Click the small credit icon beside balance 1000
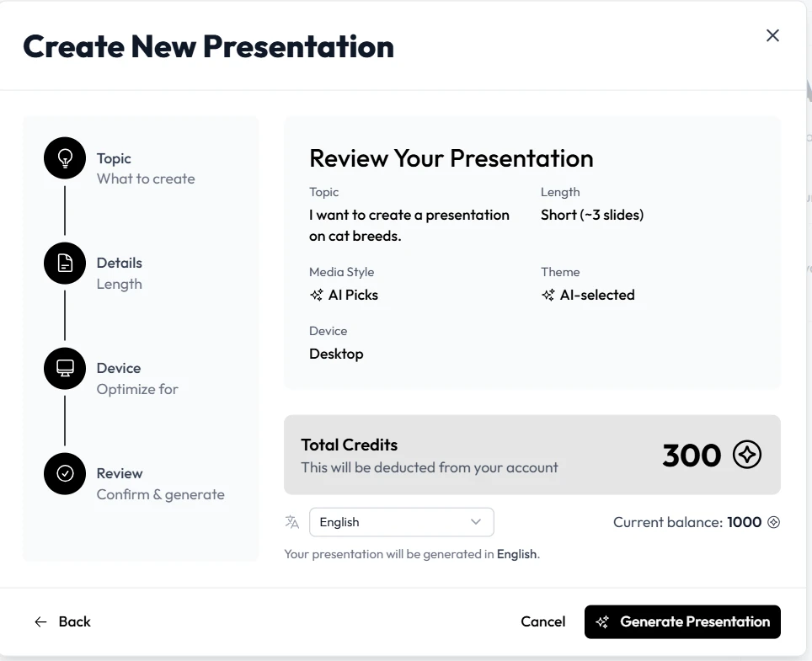Screen dimensions: 812x661 774,522
